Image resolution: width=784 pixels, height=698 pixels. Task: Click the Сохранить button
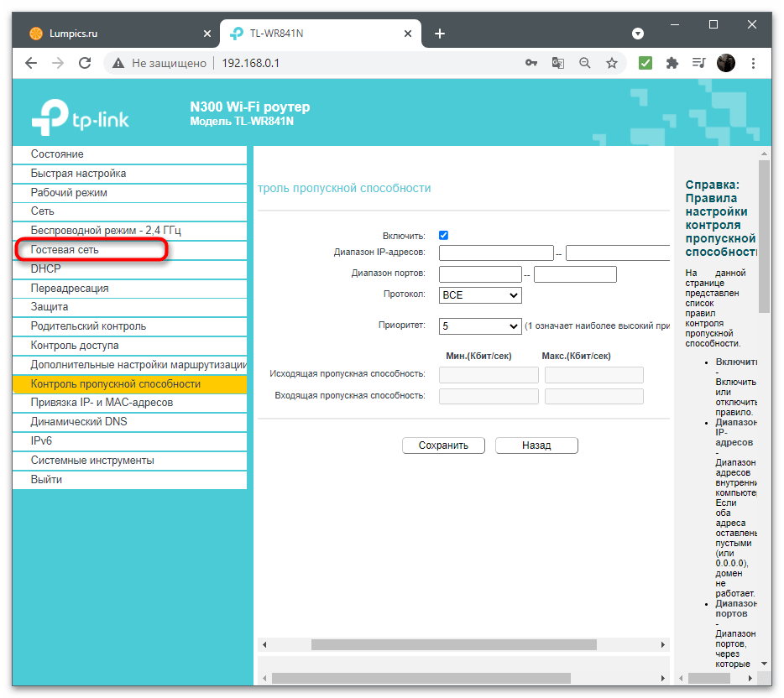[443, 445]
